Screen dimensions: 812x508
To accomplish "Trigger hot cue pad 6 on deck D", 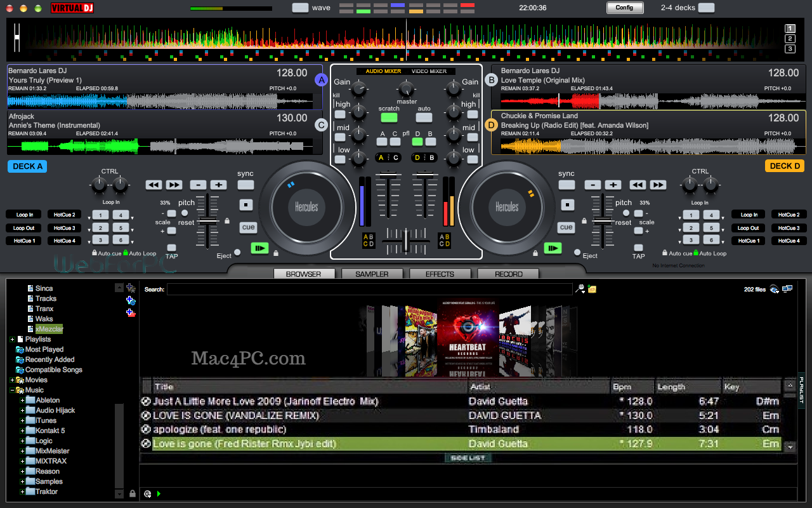I will coord(711,240).
